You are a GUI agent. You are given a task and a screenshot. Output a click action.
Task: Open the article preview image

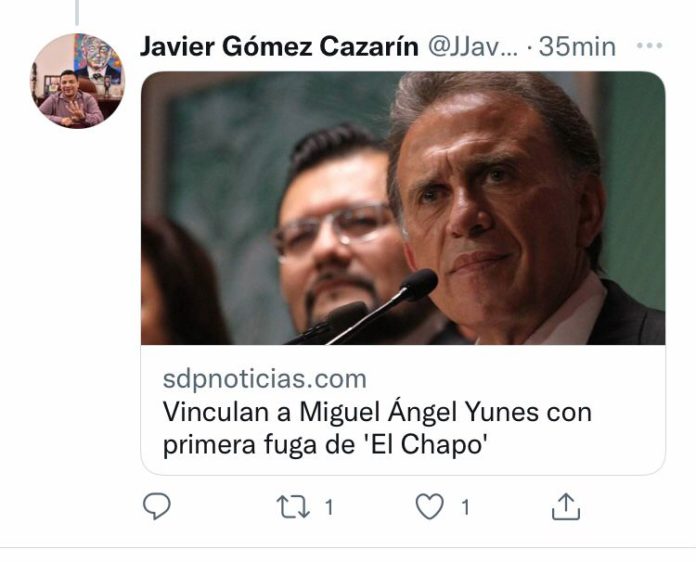(x=403, y=208)
